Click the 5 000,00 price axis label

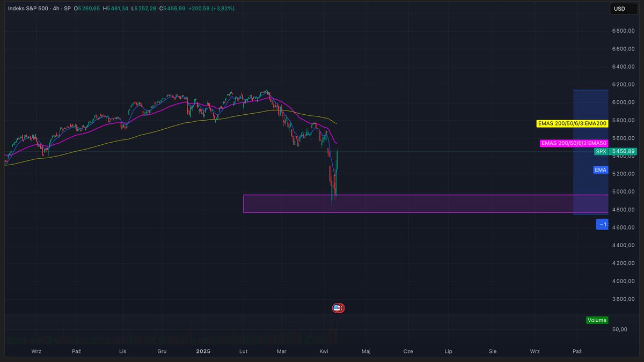(x=624, y=191)
